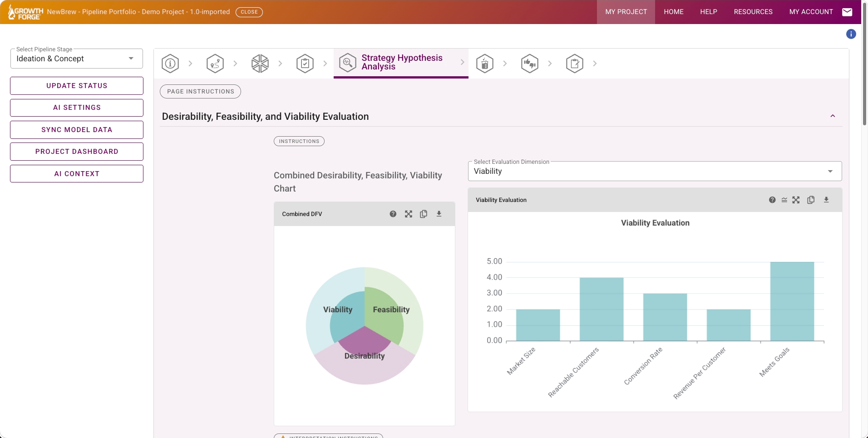Click the SYNC MODEL DATA button
Viewport: 868px width, 438px height.
click(77, 130)
